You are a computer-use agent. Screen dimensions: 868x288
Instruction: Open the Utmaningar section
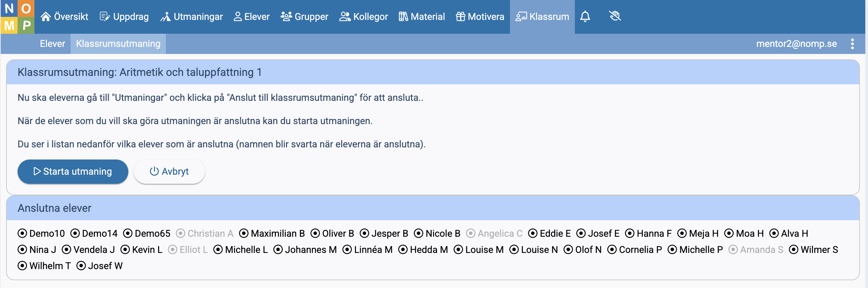click(192, 17)
